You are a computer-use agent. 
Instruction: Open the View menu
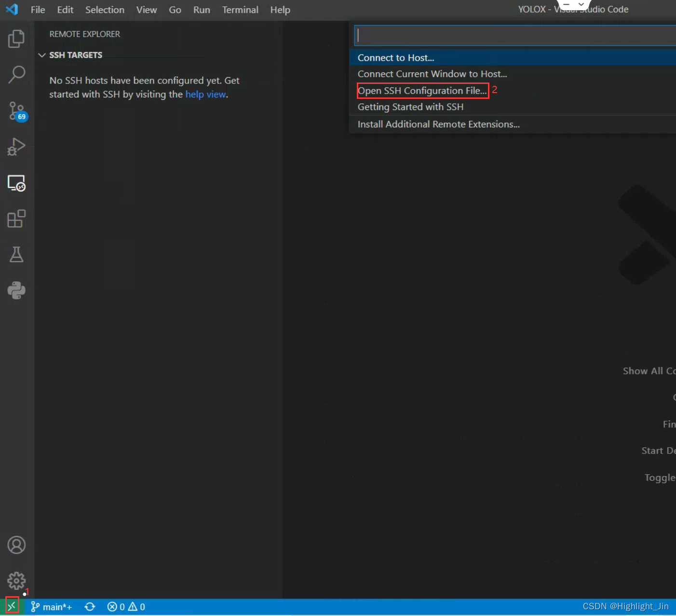146,10
